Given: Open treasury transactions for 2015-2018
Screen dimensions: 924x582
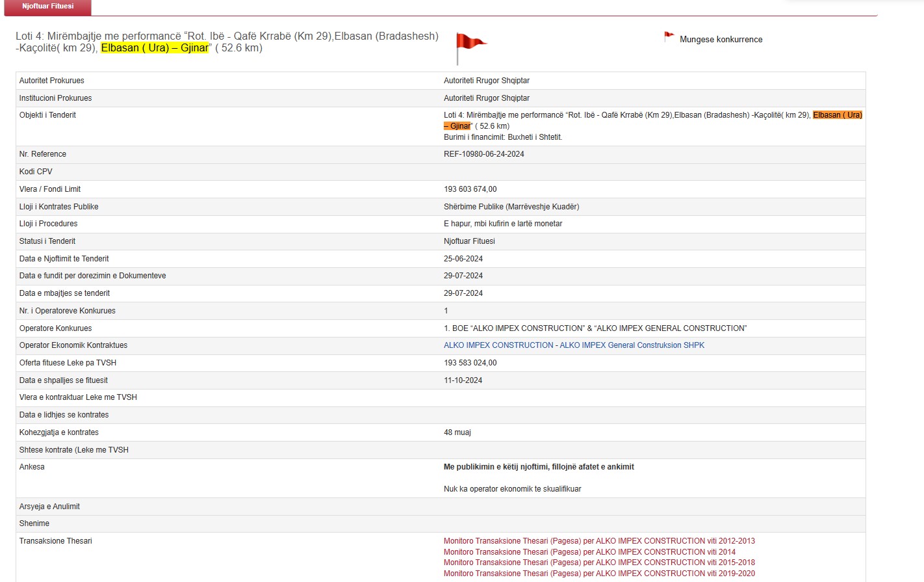Looking at the screenshot, I should click(x=599, y=562).
